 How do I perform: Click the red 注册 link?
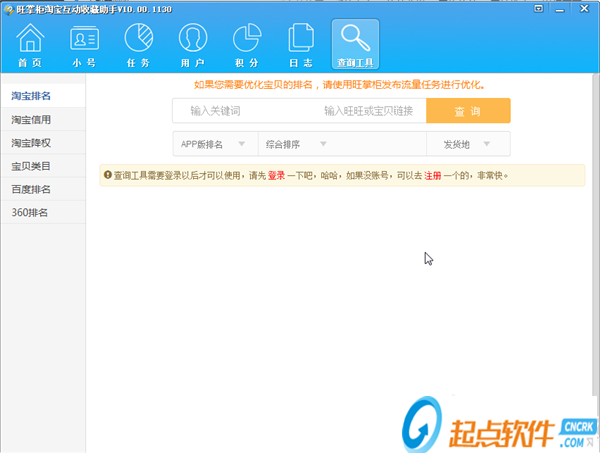(433, 176)
